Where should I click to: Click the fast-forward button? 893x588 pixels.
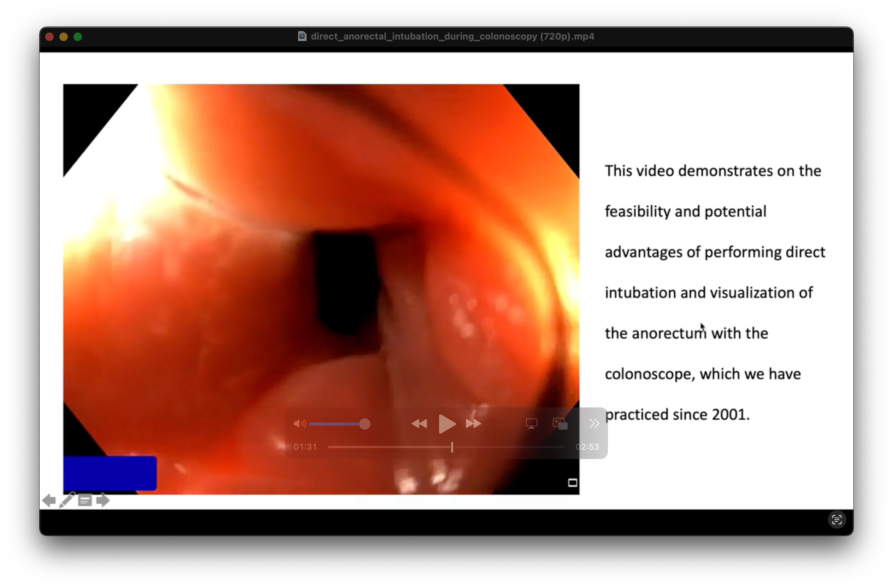(473, 424)
